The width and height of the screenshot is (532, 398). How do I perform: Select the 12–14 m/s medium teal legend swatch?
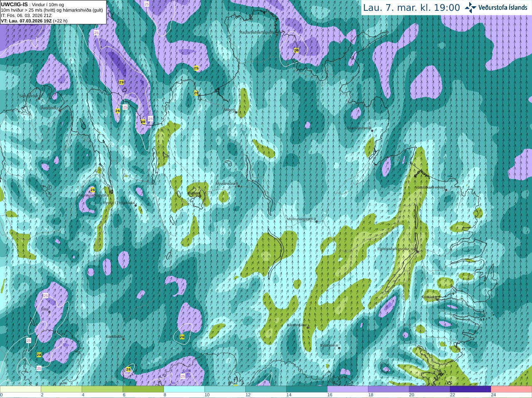pos(266,389)
